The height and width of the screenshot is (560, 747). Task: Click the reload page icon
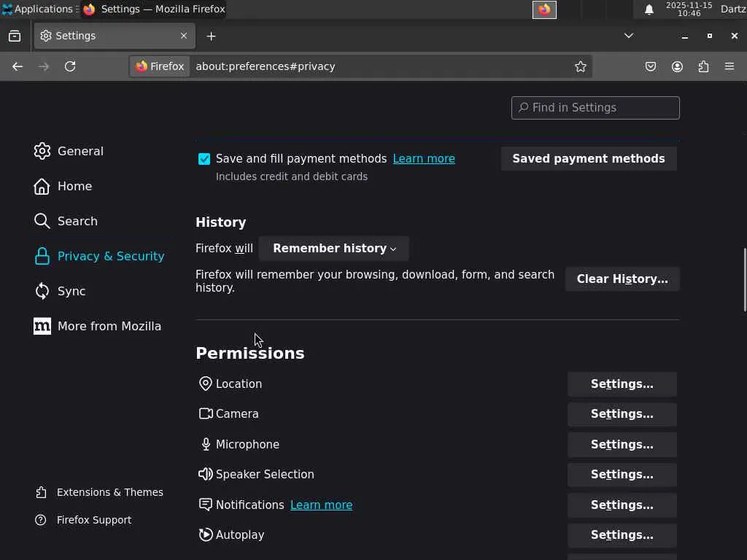click(x=70, y=66)
